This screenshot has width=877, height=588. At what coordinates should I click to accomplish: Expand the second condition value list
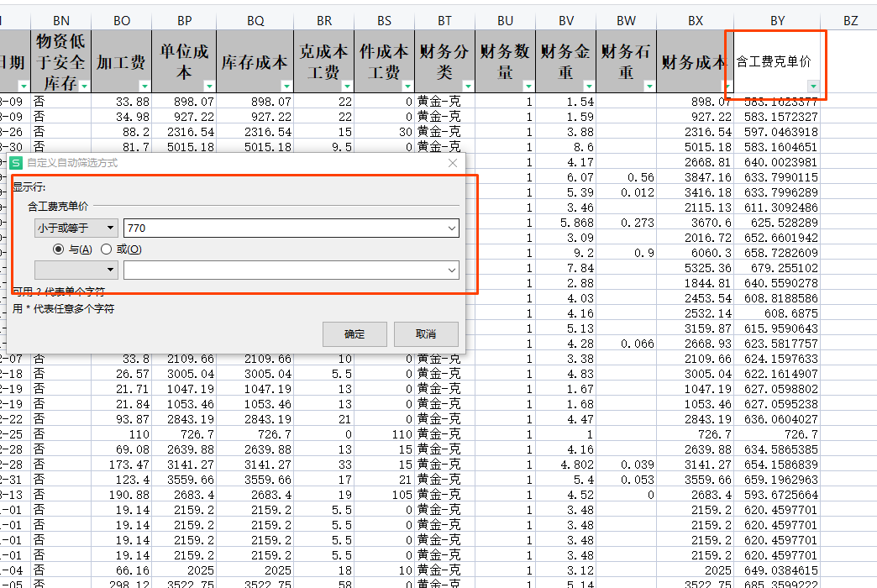[x=452, y=270]
